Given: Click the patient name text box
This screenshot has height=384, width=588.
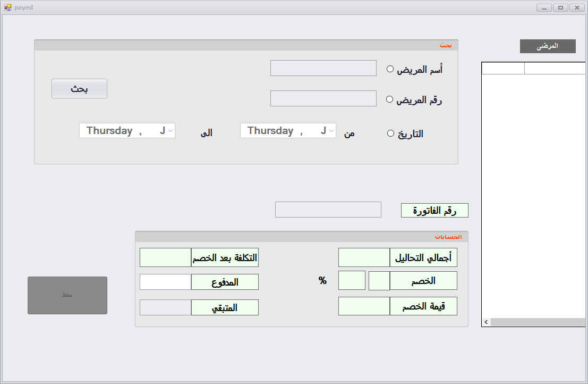Looking at the screenshot, I should 323,68.
